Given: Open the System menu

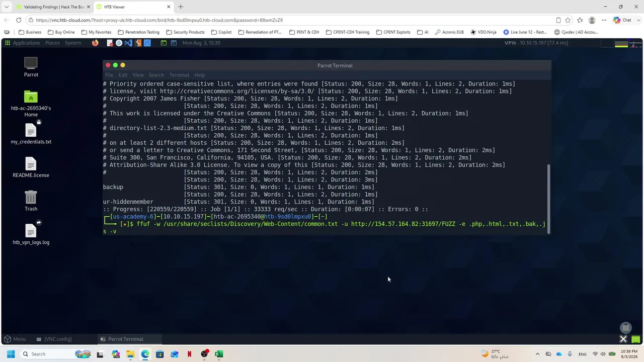Looking at the screenshot, I should [73, 43].
